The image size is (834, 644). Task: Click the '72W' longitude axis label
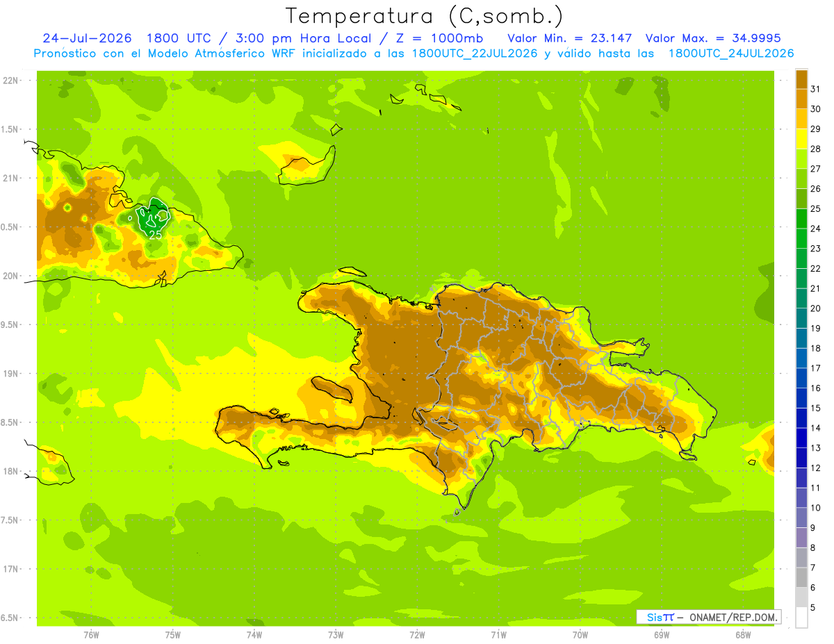pos(417,634)
